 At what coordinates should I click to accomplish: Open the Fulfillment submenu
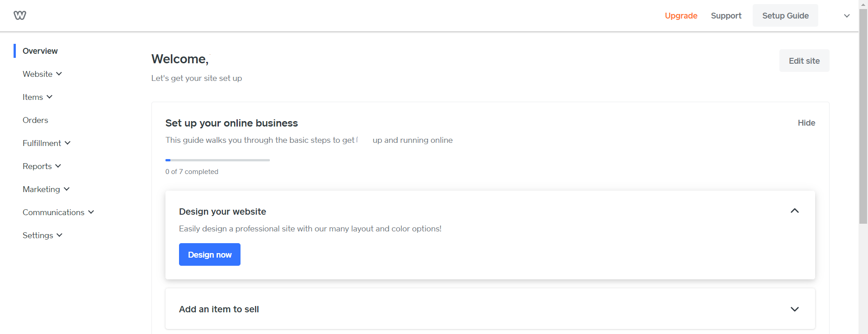47,143
